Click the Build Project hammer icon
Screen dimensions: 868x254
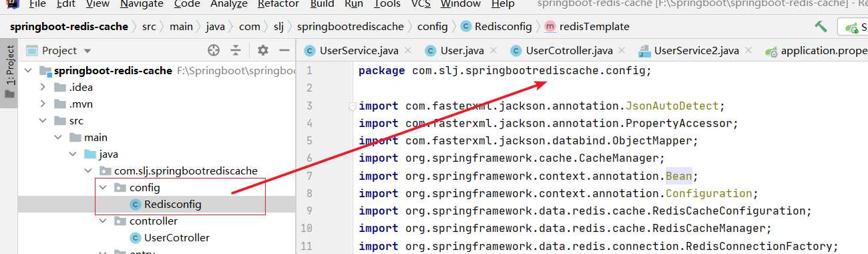tap(821, 27)
